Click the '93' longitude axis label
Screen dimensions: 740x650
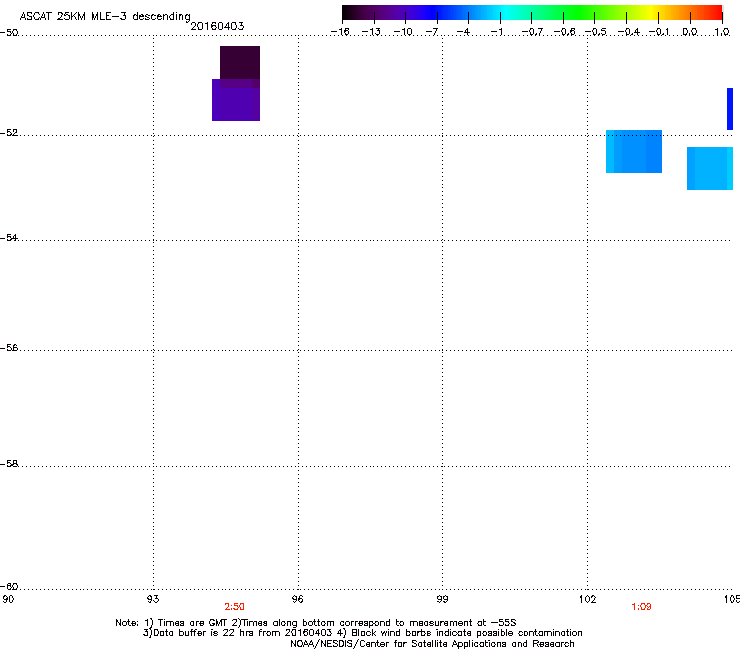click(153, 599)
